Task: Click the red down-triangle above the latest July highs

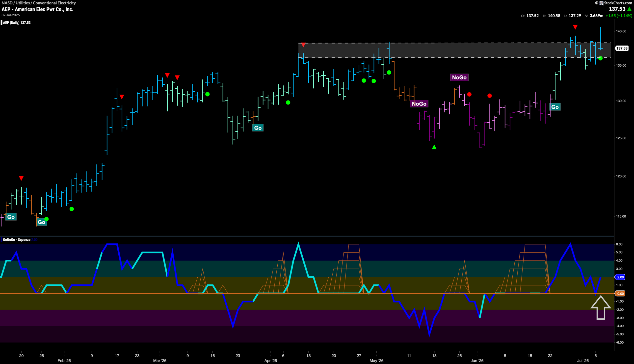Action: coord(575,27)
